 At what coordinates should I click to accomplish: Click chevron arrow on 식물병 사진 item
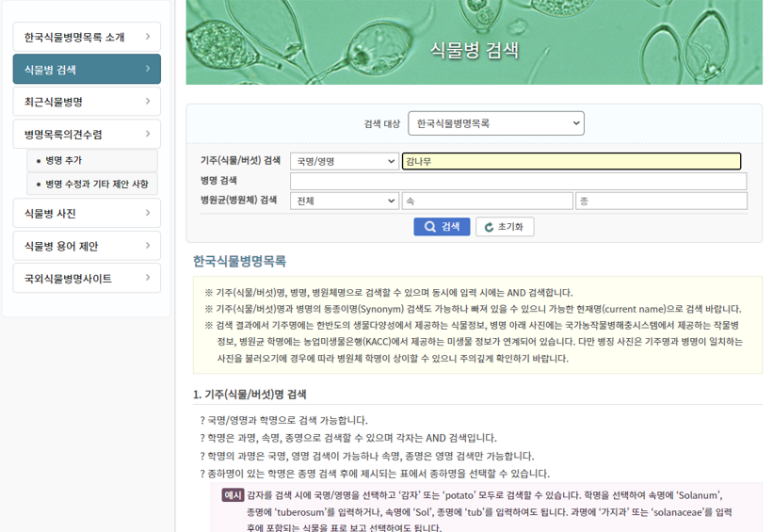tap(148, 213)
